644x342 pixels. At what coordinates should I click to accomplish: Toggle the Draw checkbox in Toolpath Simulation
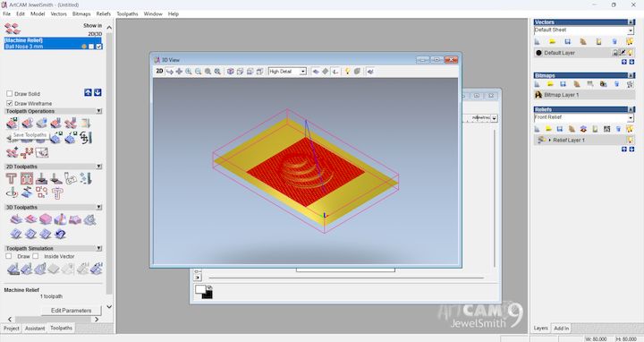click(9, 256)
